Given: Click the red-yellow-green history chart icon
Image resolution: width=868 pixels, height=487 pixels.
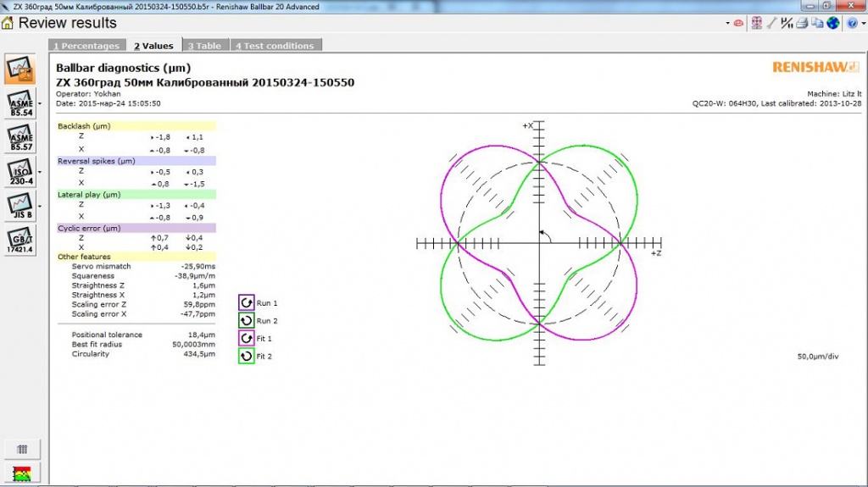Looking at the screenshot, I should coord(22,473).
